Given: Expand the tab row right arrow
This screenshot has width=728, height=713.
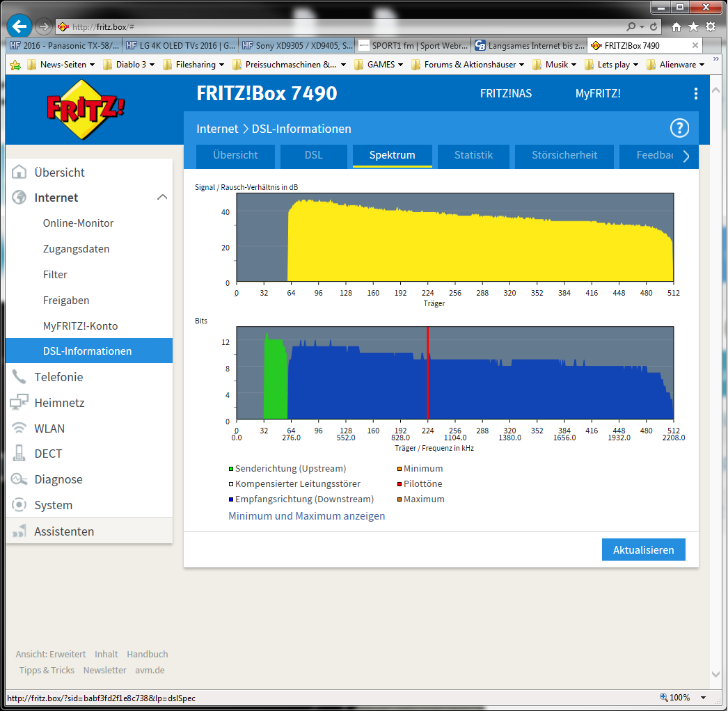Looking at the screenshot, I should (686, 157).
